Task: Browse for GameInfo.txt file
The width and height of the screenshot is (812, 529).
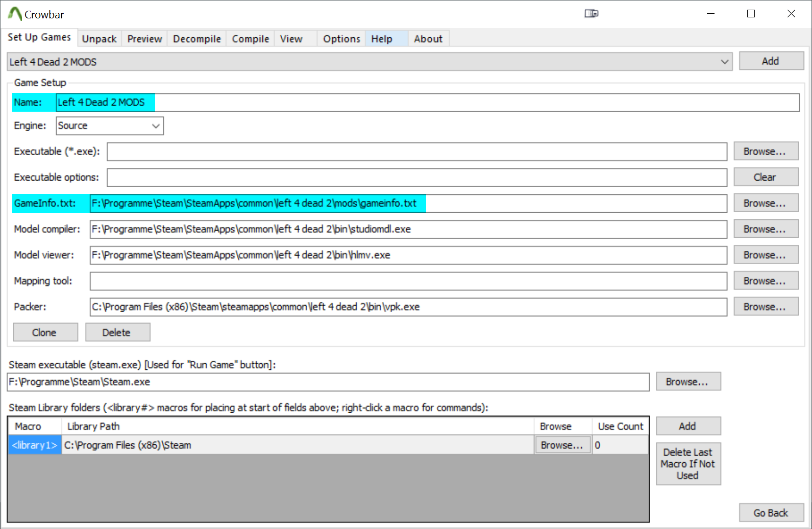Action: 766,204
